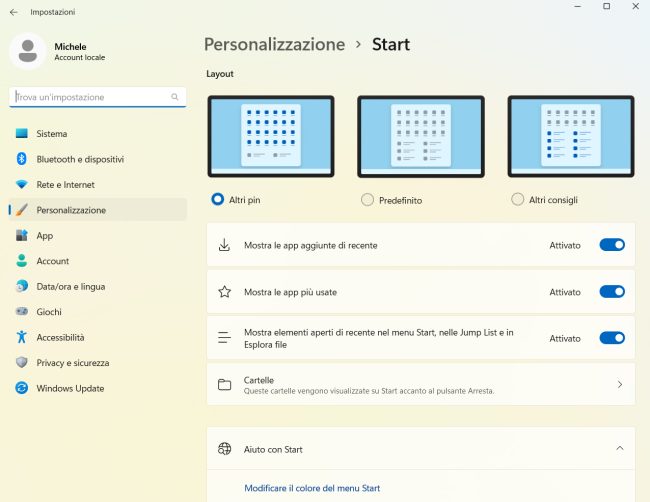650x502 pixels.
Task: Click the Windows Update sync icon
Action: coord(22,388)
